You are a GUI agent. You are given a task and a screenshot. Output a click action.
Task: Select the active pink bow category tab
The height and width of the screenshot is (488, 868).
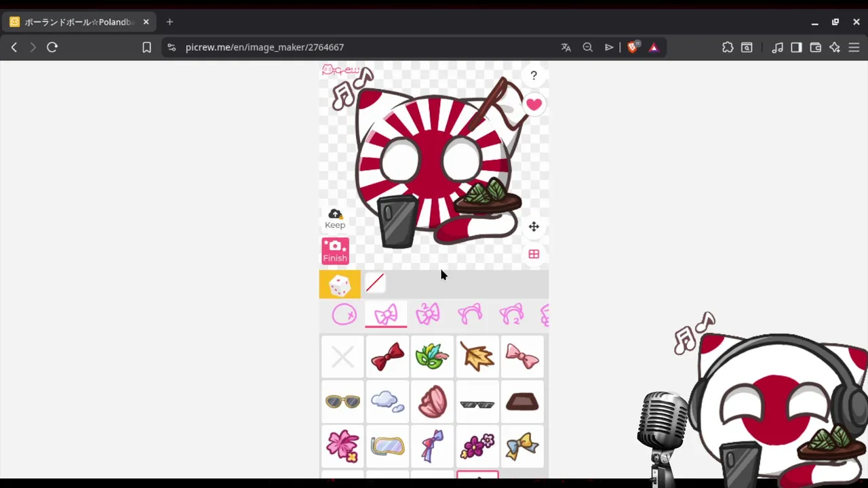click(386, 314)
